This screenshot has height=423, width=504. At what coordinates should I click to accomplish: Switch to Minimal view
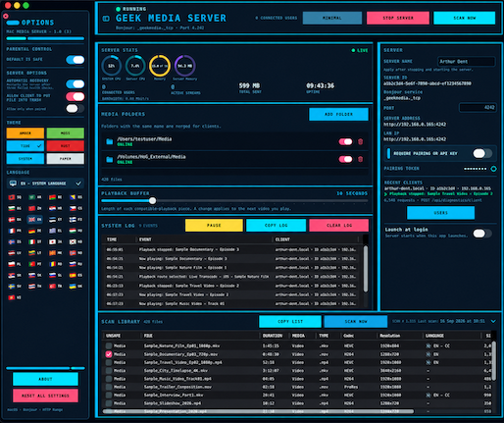coord(332,18)
